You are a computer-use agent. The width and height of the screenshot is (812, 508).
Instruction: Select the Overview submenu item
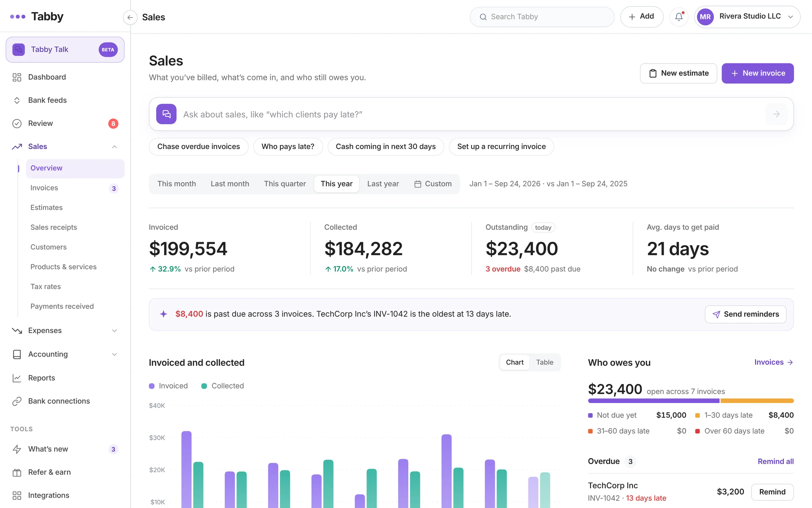[75, 168]
